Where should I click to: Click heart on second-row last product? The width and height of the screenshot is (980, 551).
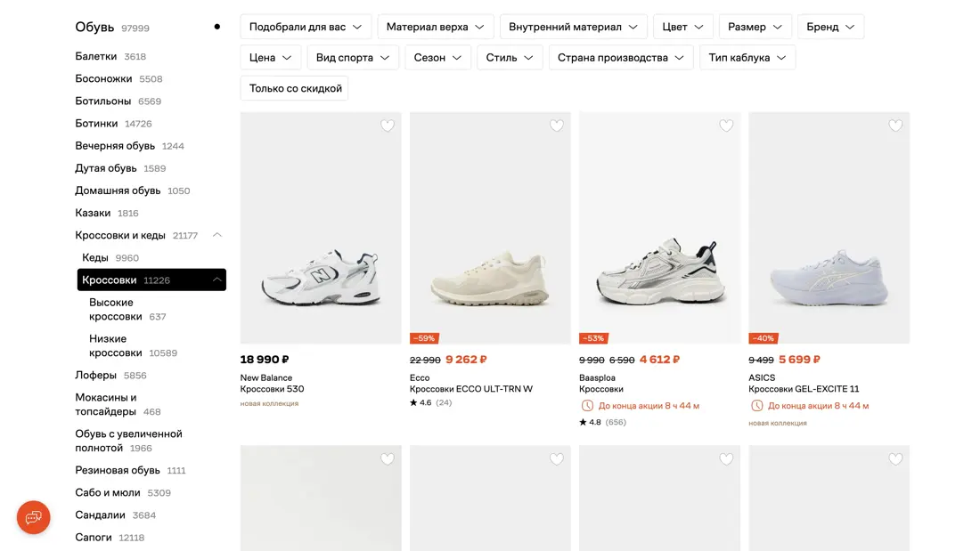(895, 459)
